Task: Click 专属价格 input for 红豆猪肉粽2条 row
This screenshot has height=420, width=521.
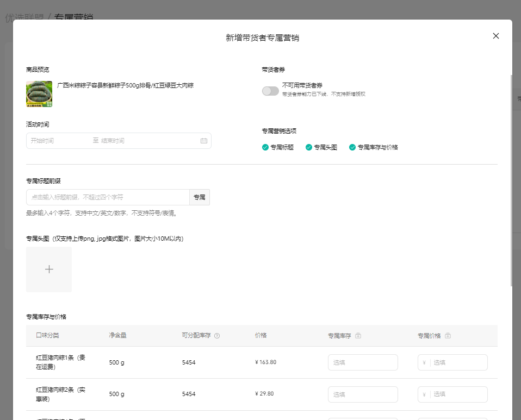Action: (x=457, y=394)
